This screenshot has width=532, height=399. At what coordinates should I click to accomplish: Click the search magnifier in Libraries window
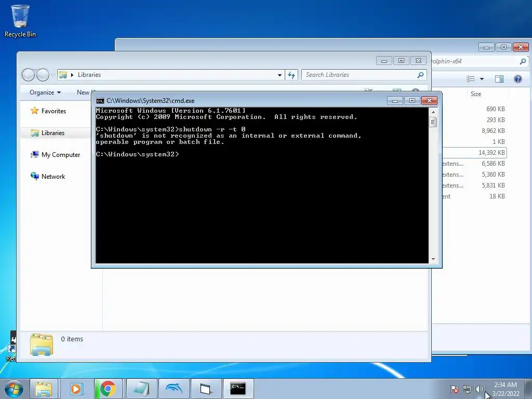click(420, 75)
